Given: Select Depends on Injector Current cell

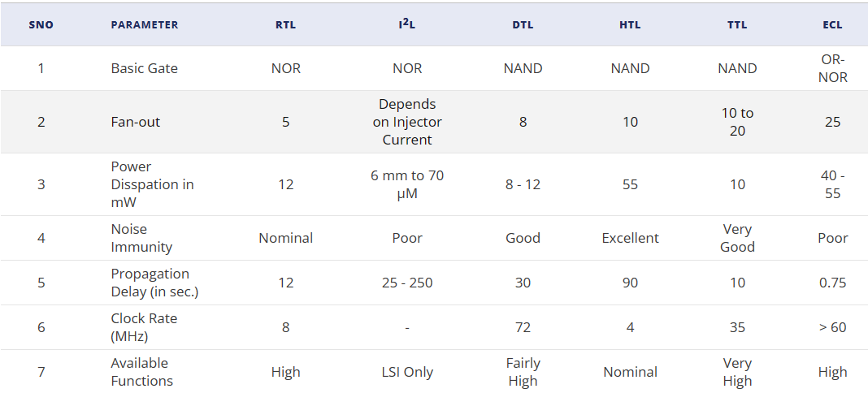Looking at the screenshot, I should coord(407,122).
